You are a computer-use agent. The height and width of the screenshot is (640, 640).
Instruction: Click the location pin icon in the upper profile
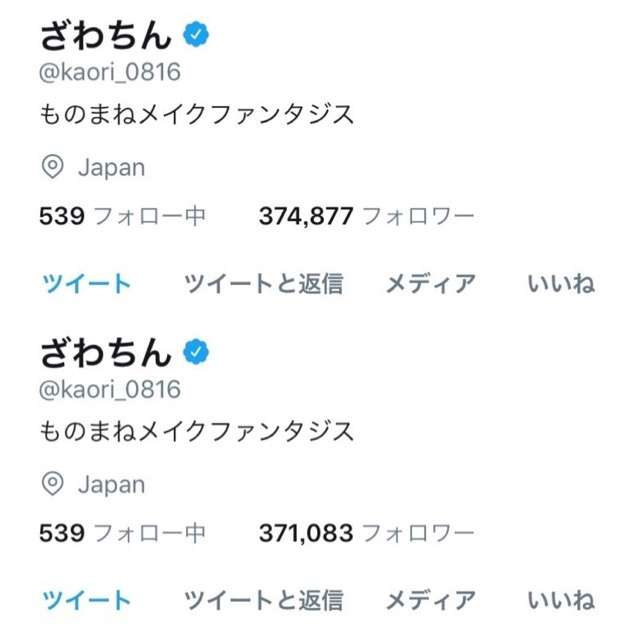pyautogui.click(x=53, y=167)
